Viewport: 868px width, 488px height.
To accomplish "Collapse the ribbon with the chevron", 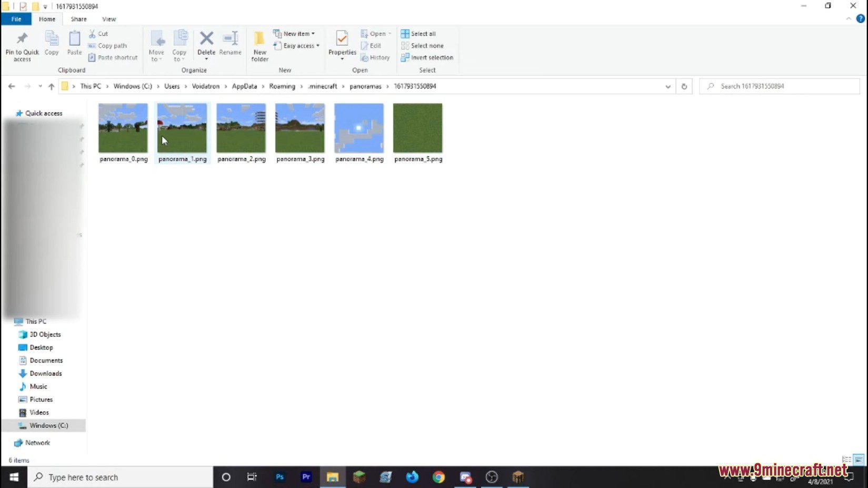I will (x=849, y=19).
